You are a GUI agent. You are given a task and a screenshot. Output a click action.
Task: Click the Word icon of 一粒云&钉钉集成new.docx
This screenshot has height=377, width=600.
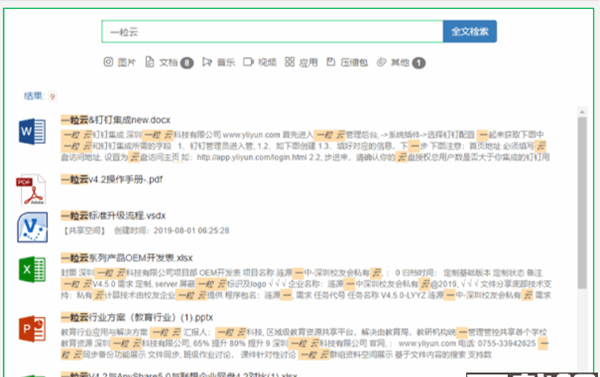pos(32,131)
